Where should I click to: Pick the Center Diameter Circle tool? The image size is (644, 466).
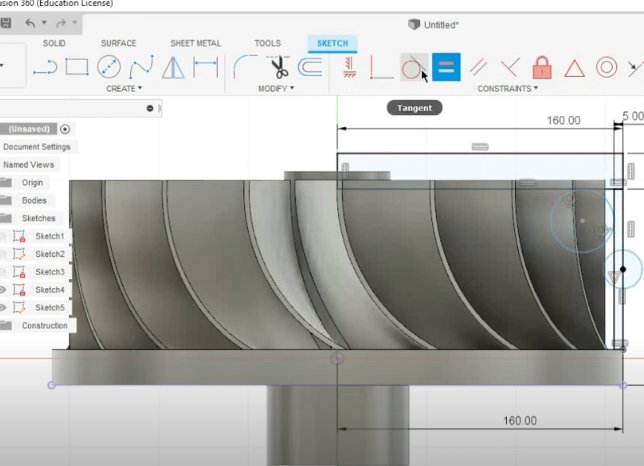[x=109, y=68]
